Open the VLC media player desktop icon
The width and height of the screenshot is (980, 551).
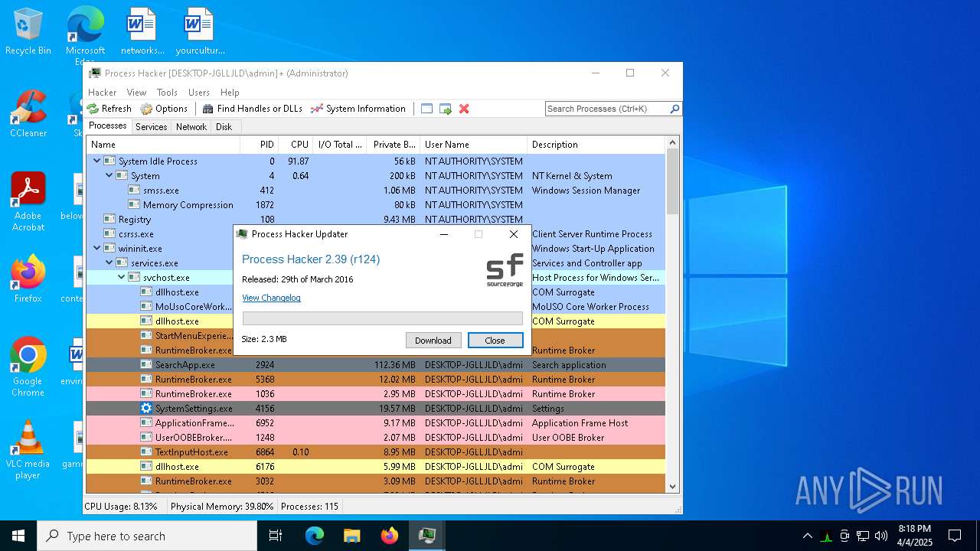click(x=28, y=448)
